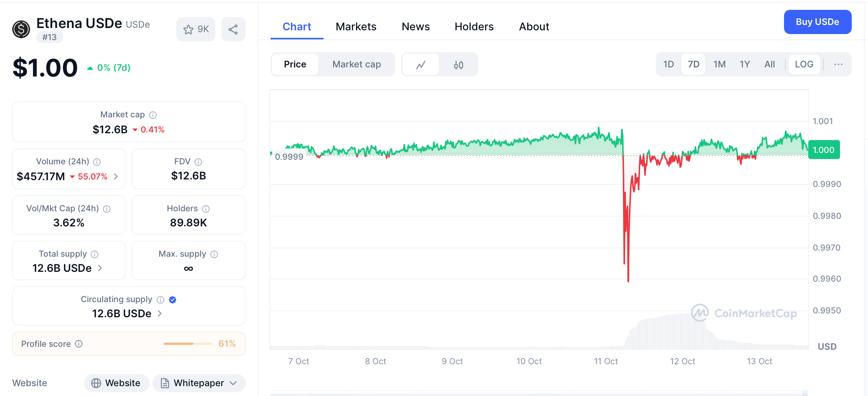Select the 1D time range
Viewport: 868px width, 396px height.
click(x=668, y=64)
